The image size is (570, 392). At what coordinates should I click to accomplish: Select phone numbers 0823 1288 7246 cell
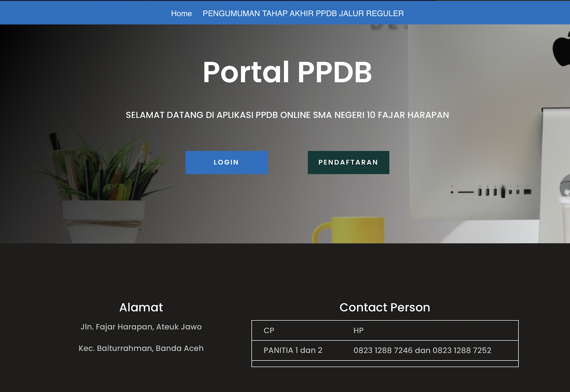pos(422,350)
